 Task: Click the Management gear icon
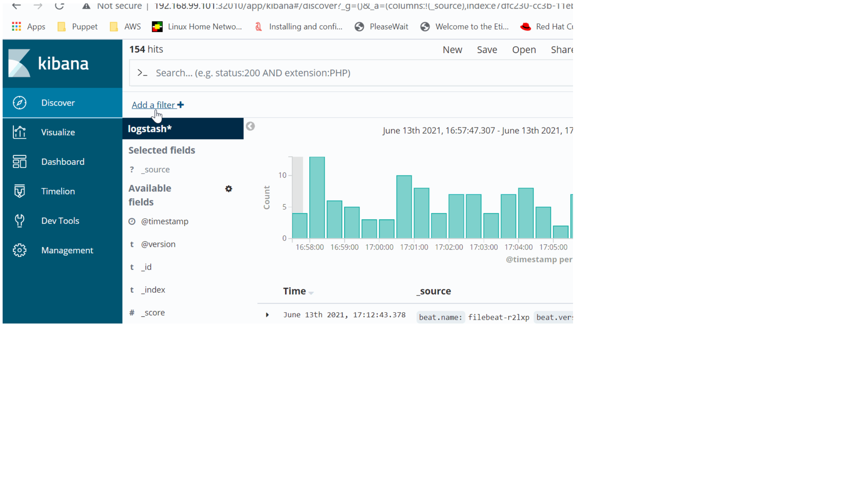click(20, 250)
